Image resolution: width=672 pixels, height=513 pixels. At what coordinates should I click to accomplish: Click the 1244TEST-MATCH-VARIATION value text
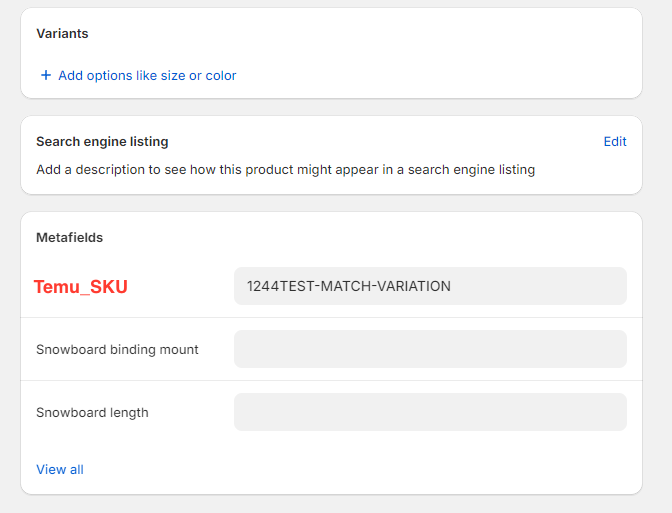(x=349, y=286)
